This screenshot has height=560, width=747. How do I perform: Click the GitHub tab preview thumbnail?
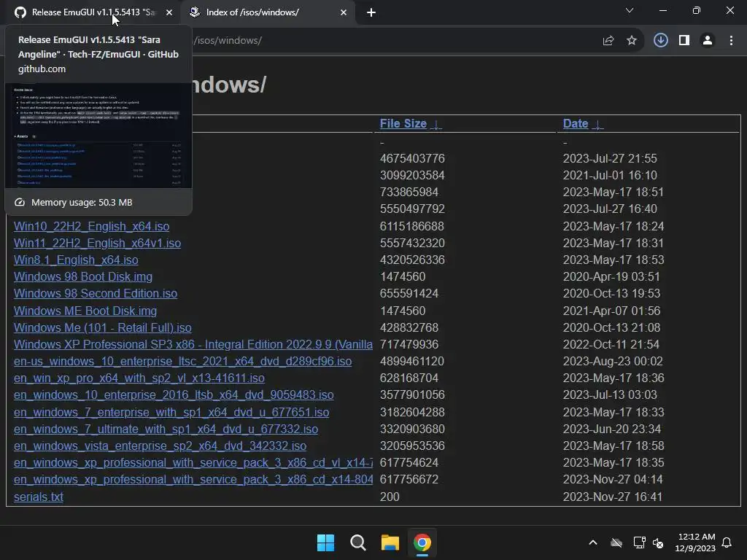(x=98, y=135)
